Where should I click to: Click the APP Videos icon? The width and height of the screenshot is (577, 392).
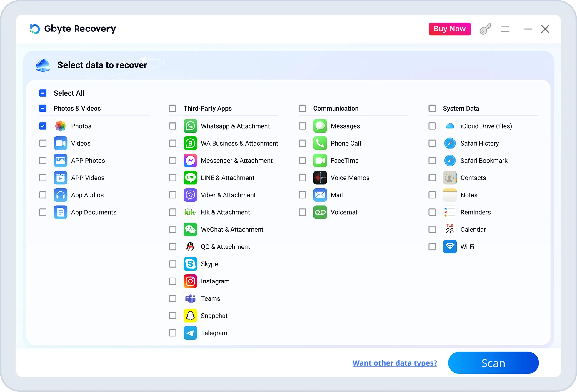(x=61, y=178)
